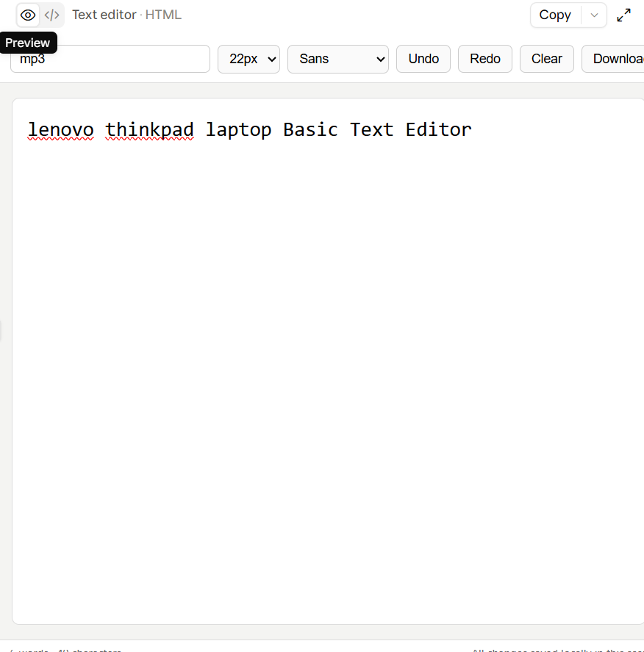Click on the word Editor
644x652 pixels.
[x=439, y=129]
